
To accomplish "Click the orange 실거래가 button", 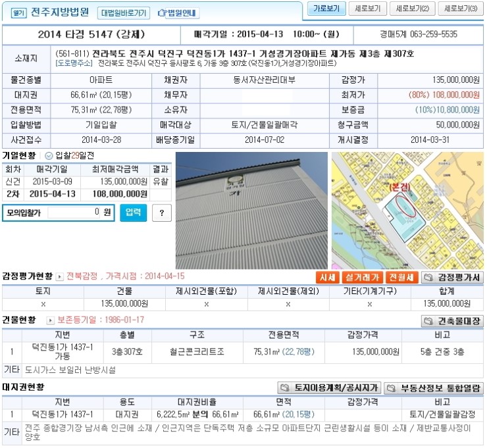I will click(x=362, y=277).
